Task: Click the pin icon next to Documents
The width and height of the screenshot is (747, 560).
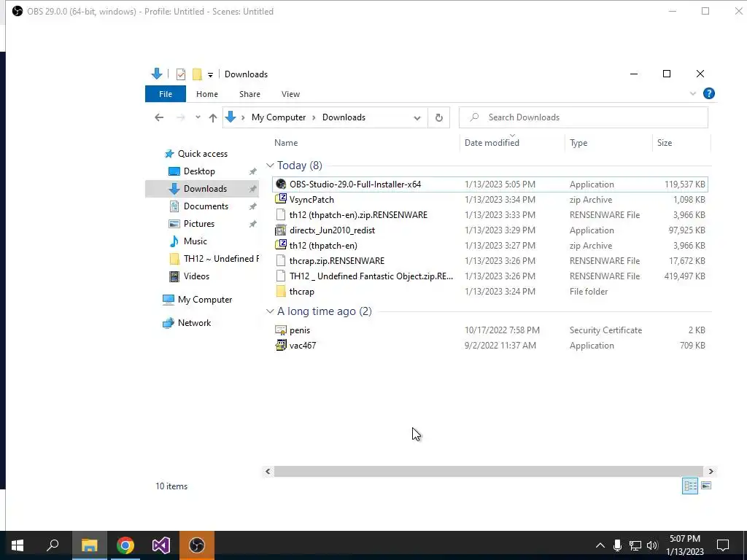Action: click(x=252, y=206)
